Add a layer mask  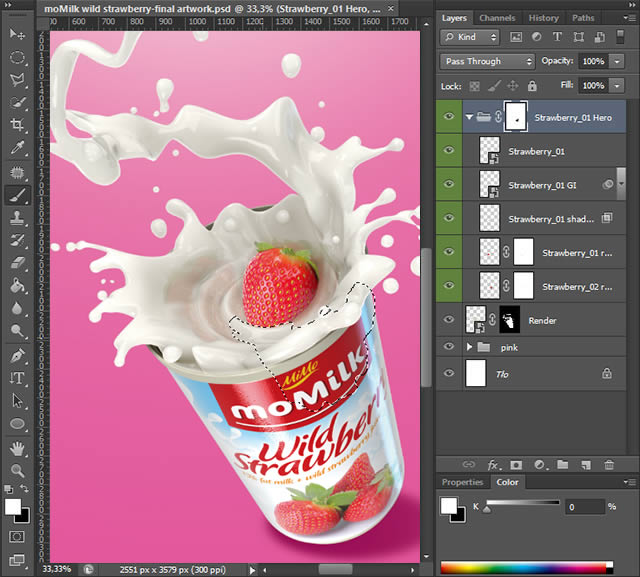pos(516,465)
